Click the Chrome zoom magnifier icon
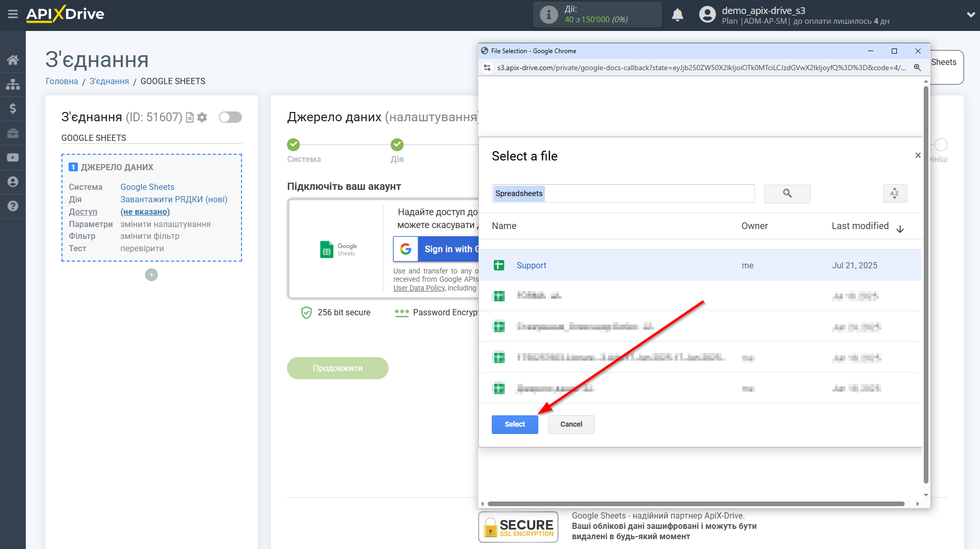Screen dimensions: 980x549 click(x=917, y=68)
